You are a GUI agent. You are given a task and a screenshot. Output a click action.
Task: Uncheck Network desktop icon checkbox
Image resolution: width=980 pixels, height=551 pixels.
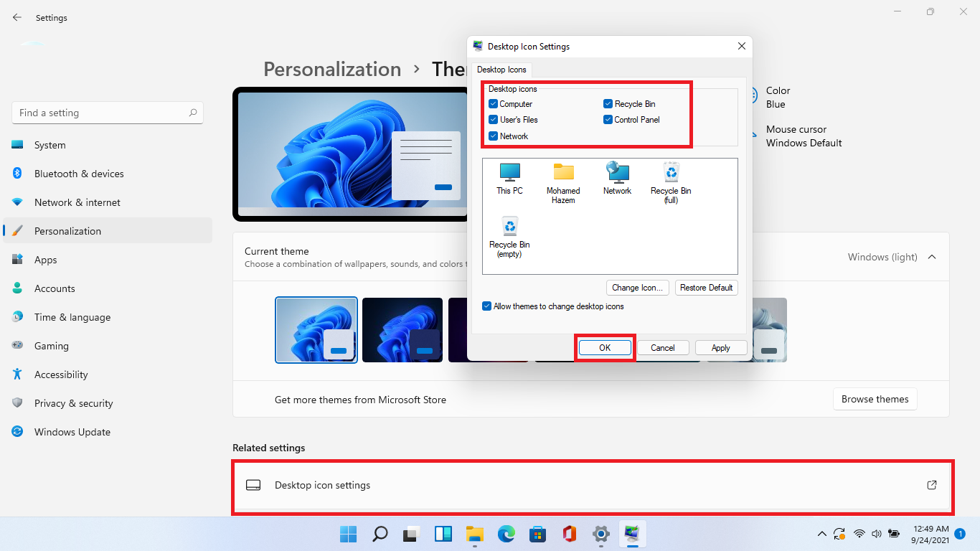(x=493, y=136)
